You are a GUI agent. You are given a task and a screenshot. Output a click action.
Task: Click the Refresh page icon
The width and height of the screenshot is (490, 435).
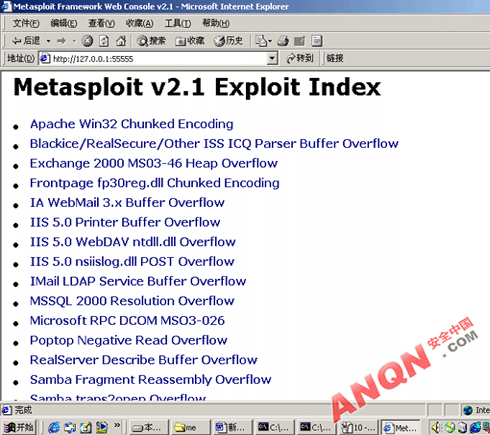point(104,41)
